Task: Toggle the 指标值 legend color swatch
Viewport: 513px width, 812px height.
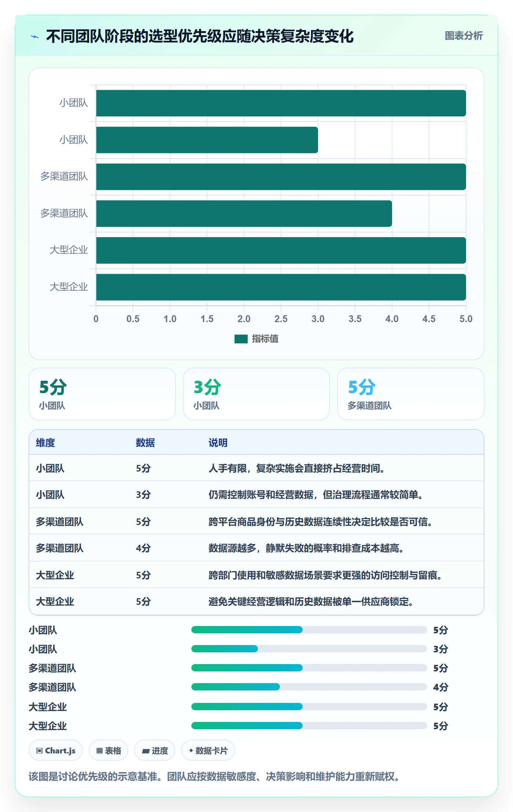Action: pyautogui.click(x=241, y=339)
